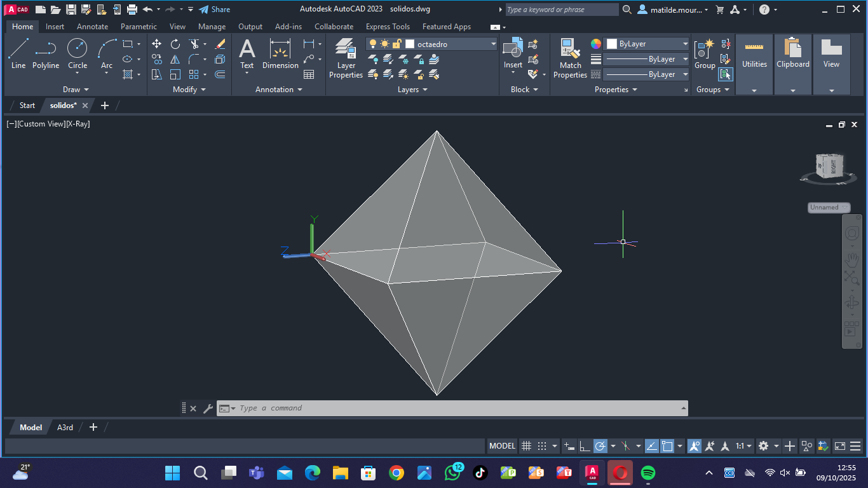The image size is (868, 488).
Task: Toggle Polar Tracking in status bar
Action: tap(600, 446)
